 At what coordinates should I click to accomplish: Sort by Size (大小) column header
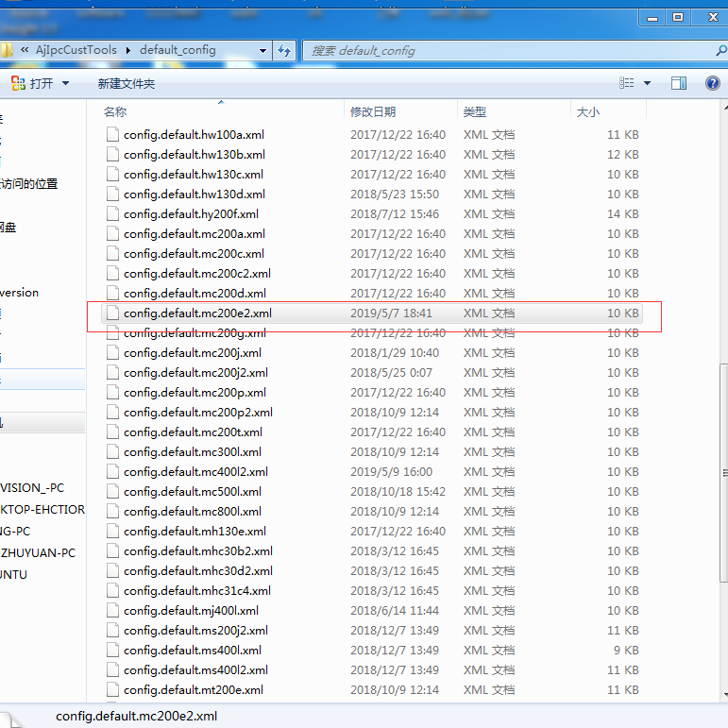pyautogui.click(x=587, y=111)
